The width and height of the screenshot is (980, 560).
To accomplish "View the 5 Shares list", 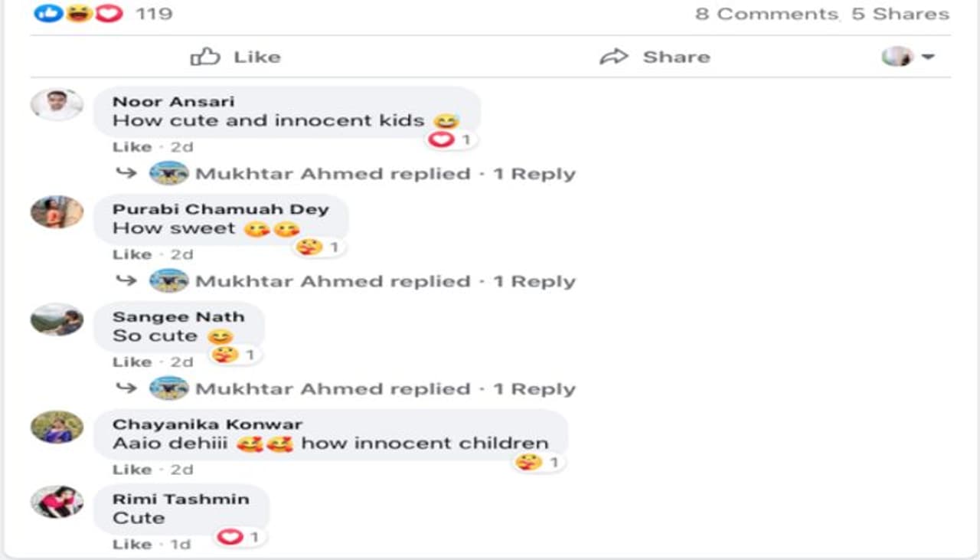I will pos(900,14).
